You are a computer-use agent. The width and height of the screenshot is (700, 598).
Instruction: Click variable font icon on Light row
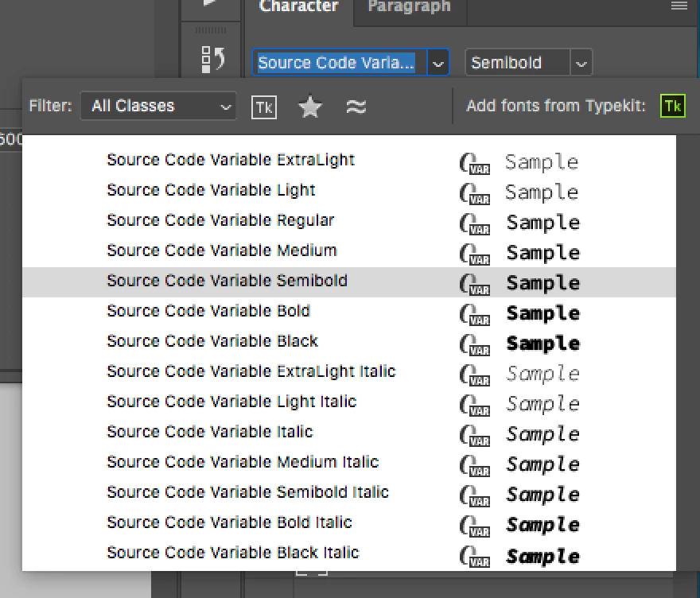pyautogui.click(x=475, y=194)
